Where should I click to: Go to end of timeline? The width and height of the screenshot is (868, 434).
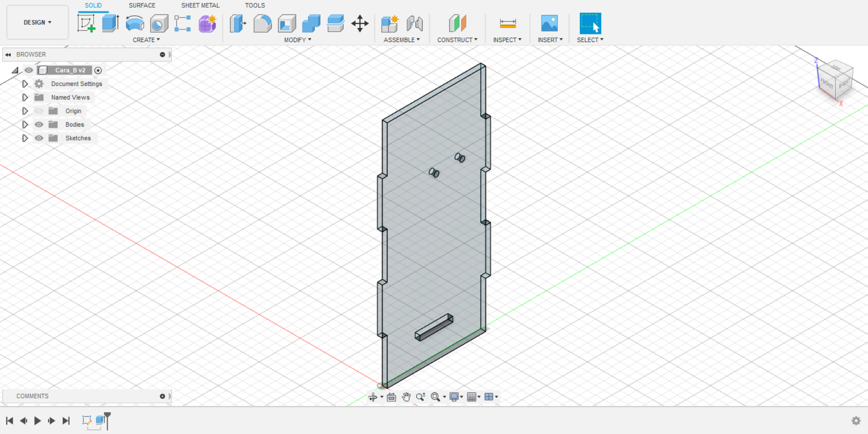tap(66, 421)
